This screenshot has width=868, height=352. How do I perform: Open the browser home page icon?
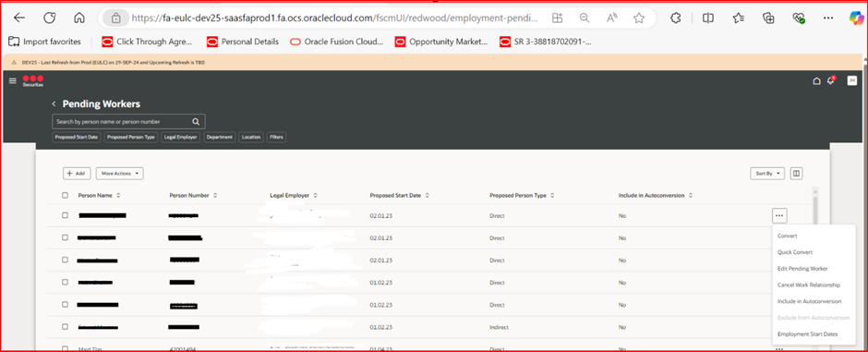(x=79, y=18)
